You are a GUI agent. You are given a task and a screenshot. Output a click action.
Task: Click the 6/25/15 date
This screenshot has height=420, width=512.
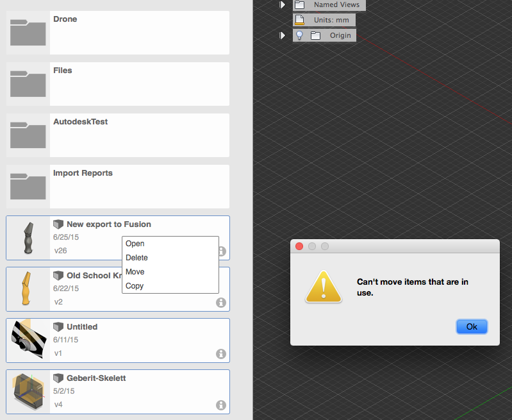coord(66,237)
